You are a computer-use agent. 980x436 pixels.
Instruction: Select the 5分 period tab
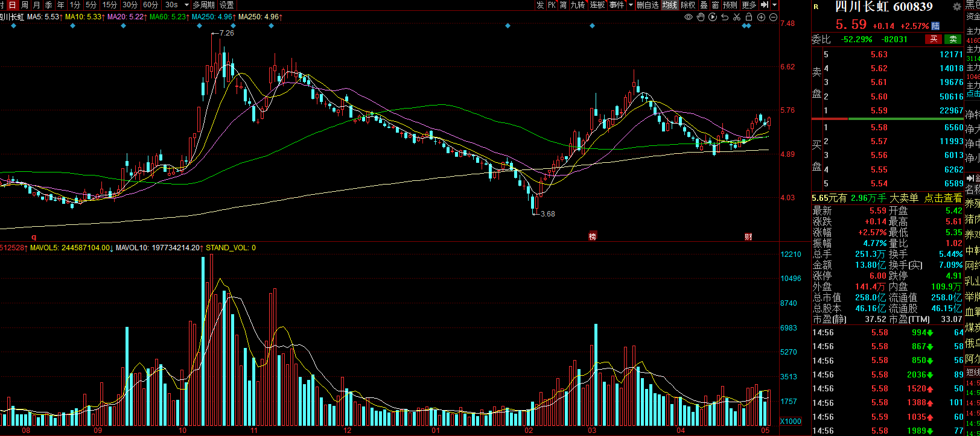(x=91, y=5)
